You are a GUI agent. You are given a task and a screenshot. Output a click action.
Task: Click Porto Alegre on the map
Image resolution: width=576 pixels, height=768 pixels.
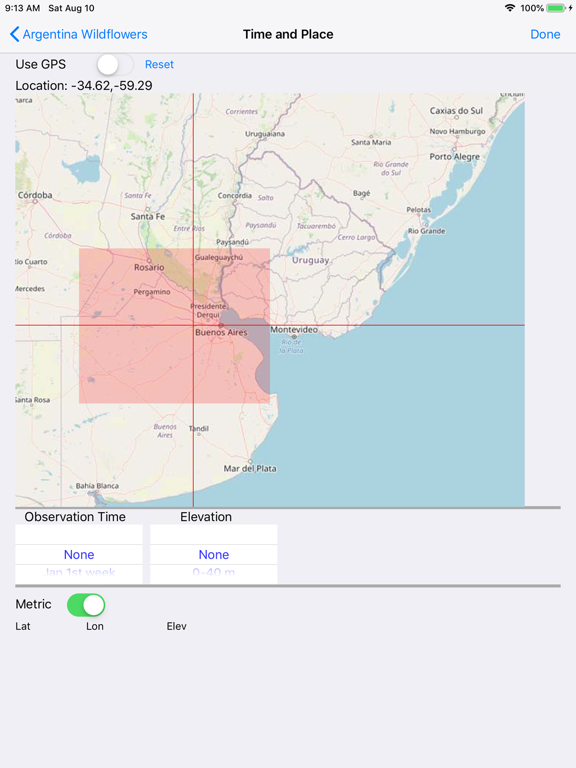pyautogui.click(x=455, y=157)
